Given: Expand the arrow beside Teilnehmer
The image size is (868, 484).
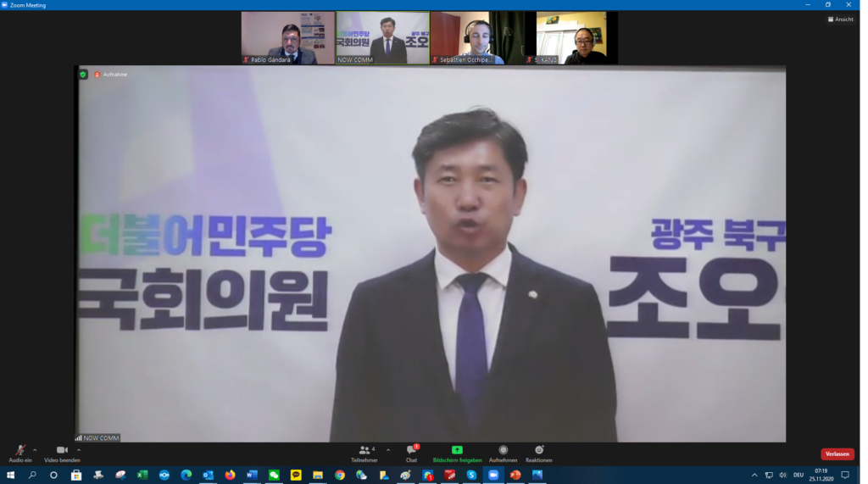Looking at the screenshot, I should 388,450.
